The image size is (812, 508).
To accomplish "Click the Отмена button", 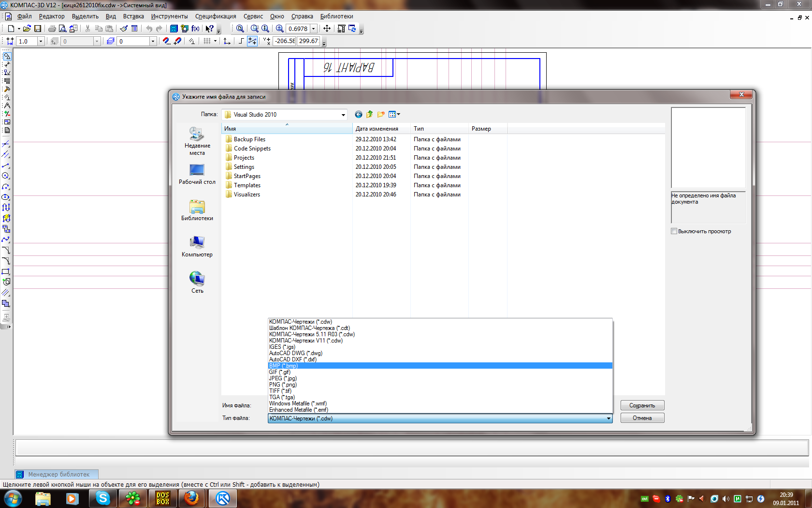I will click(642, 418).
